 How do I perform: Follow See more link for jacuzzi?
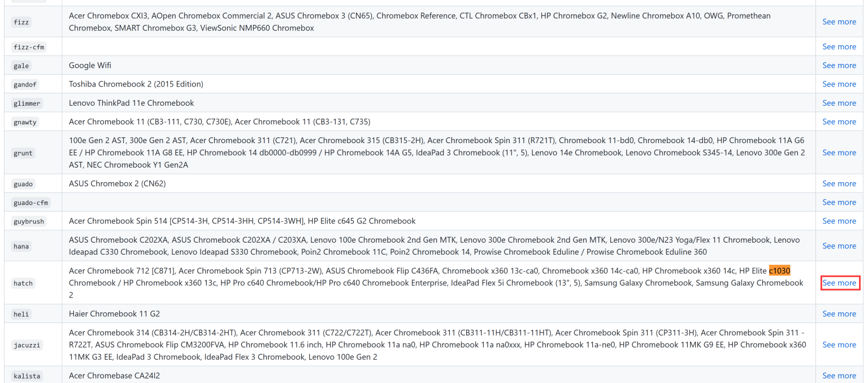839,345
